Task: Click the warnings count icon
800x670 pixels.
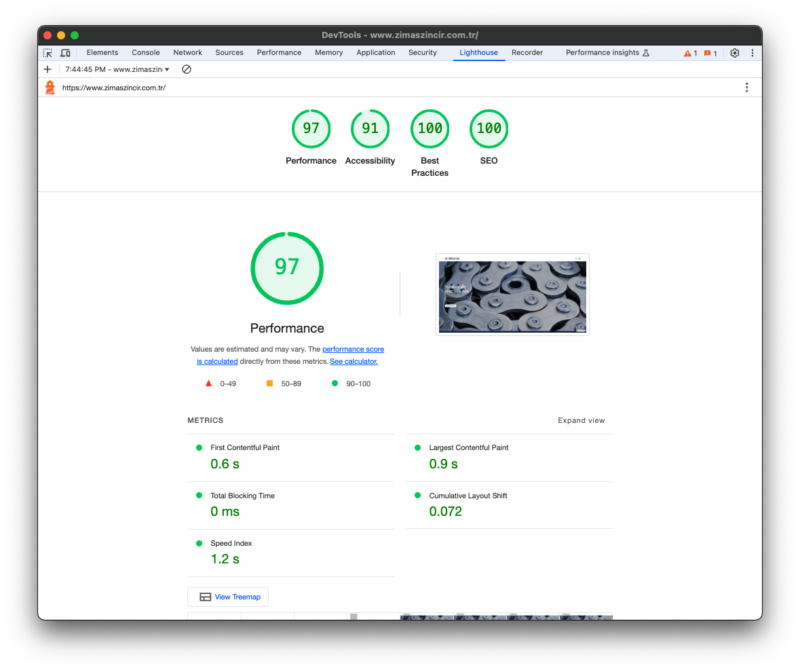Action: (x=690, y=53)
